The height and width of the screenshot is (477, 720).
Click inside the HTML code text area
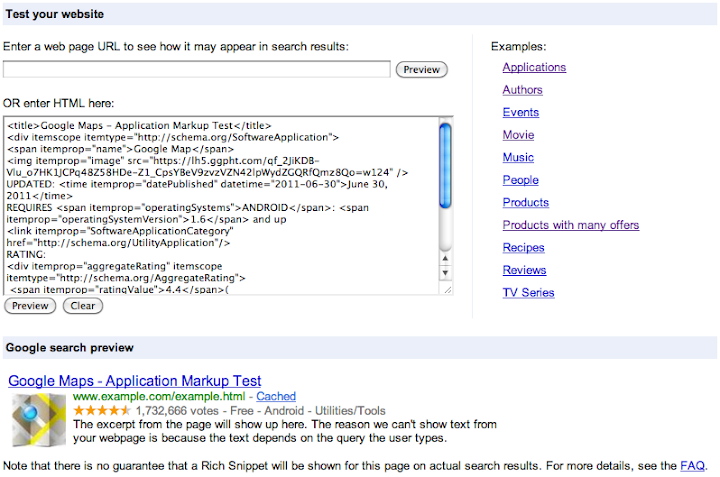(220, 205)
